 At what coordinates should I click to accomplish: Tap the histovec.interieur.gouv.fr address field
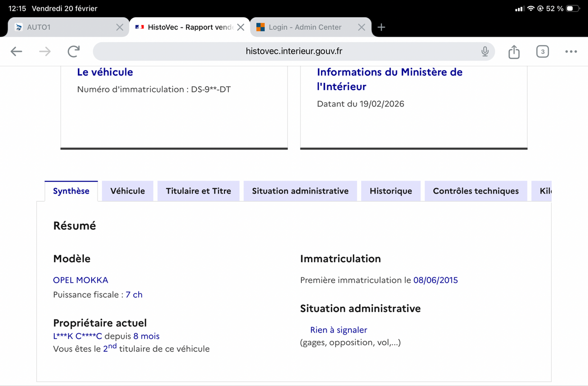click(294, 51)
